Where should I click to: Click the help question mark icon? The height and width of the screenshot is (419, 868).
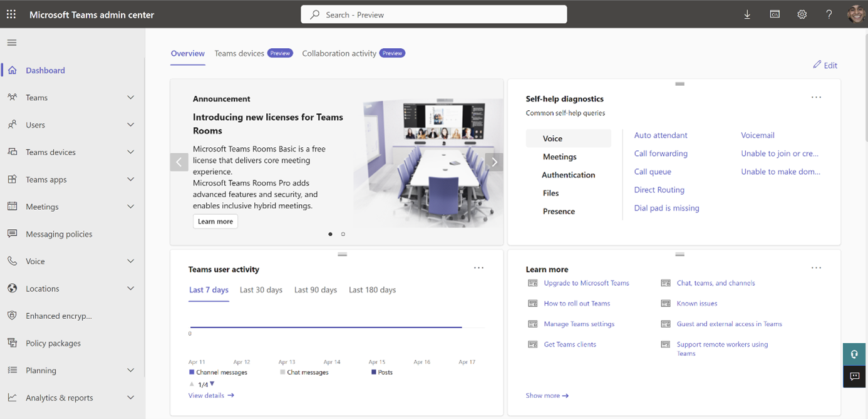click(x=829, y=14)
